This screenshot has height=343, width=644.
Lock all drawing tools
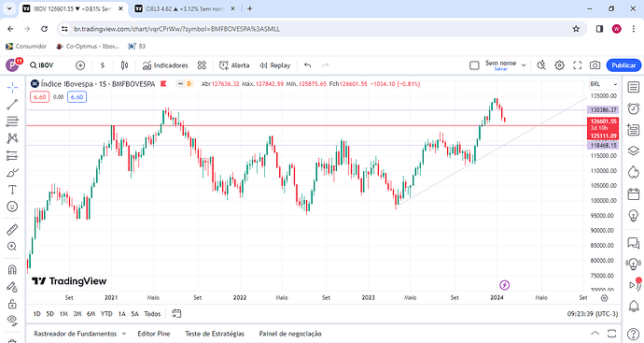click(x=12, y=304)
